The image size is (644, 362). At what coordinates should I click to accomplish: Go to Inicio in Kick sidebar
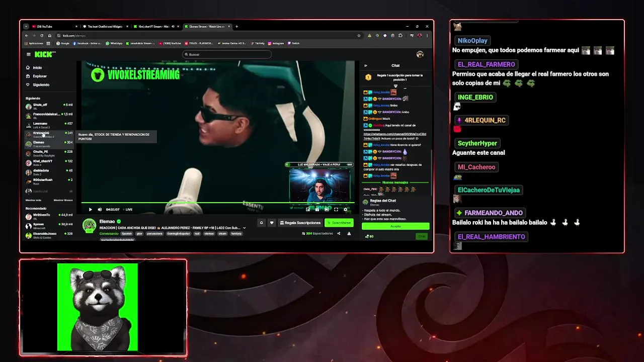tap(37, 67)
